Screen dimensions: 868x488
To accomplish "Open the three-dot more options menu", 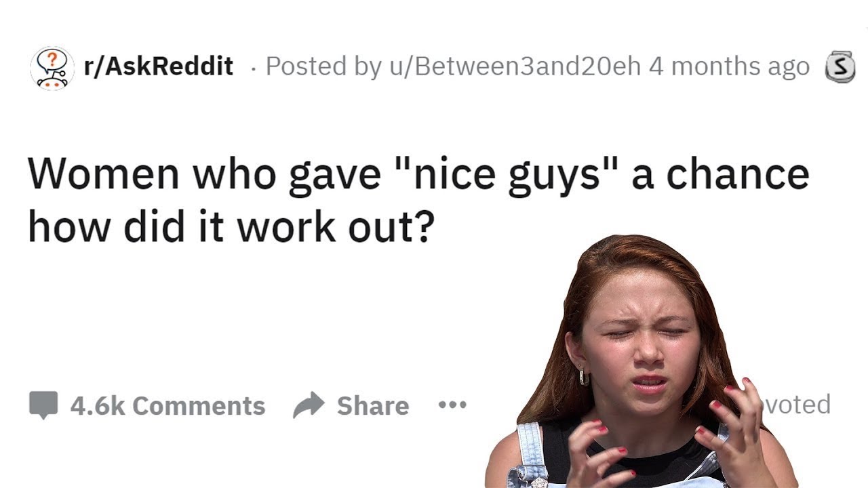I will [452, 405].
